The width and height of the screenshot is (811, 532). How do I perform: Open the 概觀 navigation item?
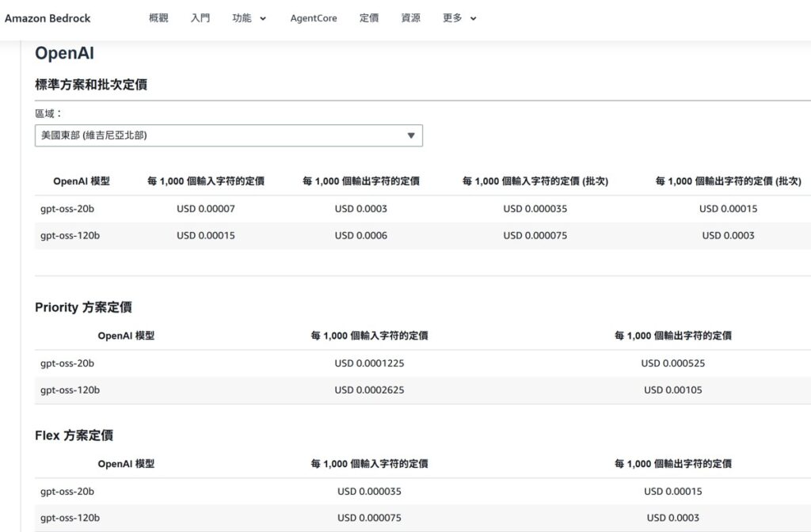click(x=158, y=18)
